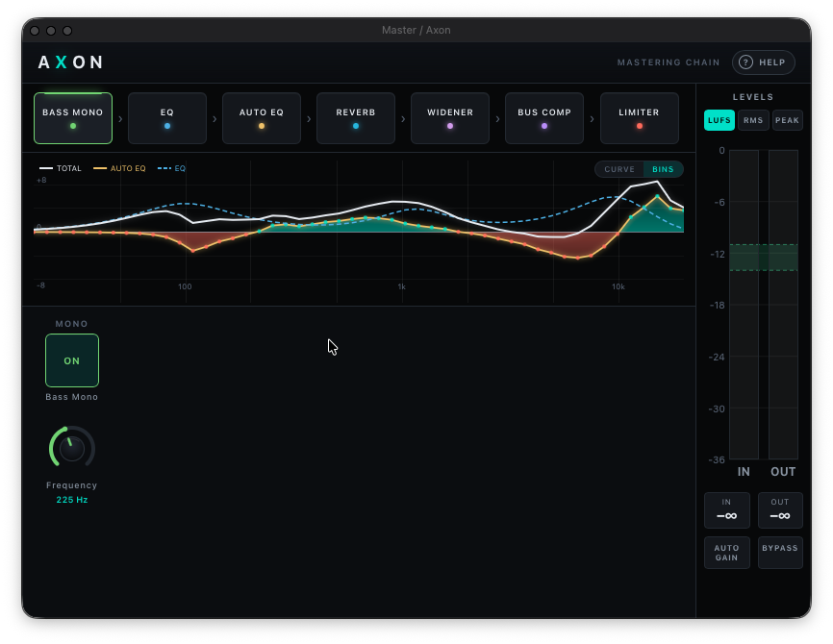Click the chevron between Bus Comp and Limiter
The height and width of the screenshot is (644, 833).
pyautogui.click(x=592, y=119)
